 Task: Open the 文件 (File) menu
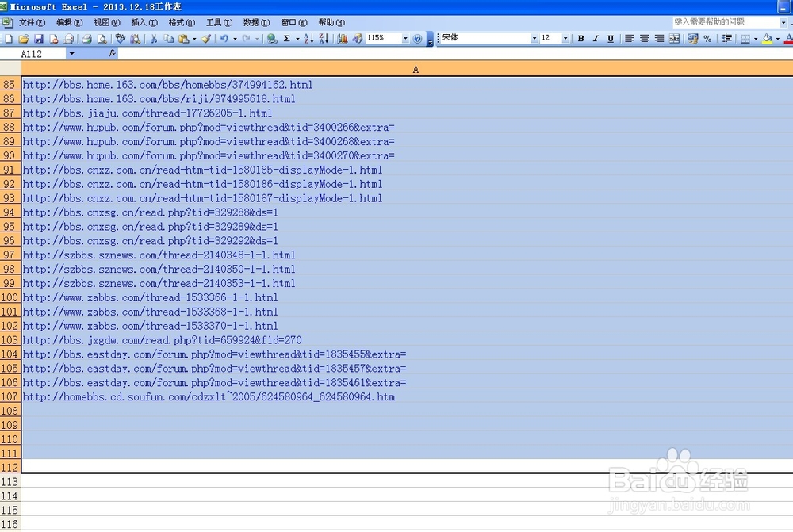[x=32, y=22]
